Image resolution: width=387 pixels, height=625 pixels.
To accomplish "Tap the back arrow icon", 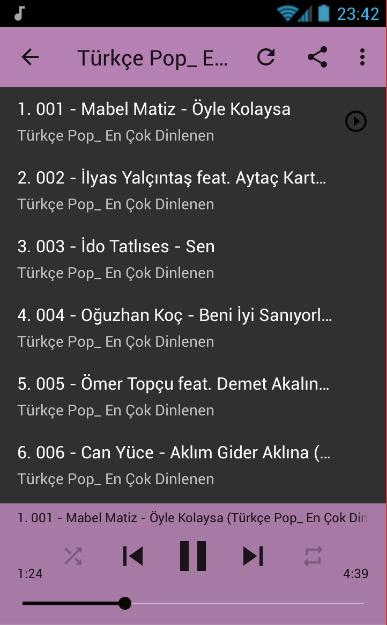I will point(30,57).
